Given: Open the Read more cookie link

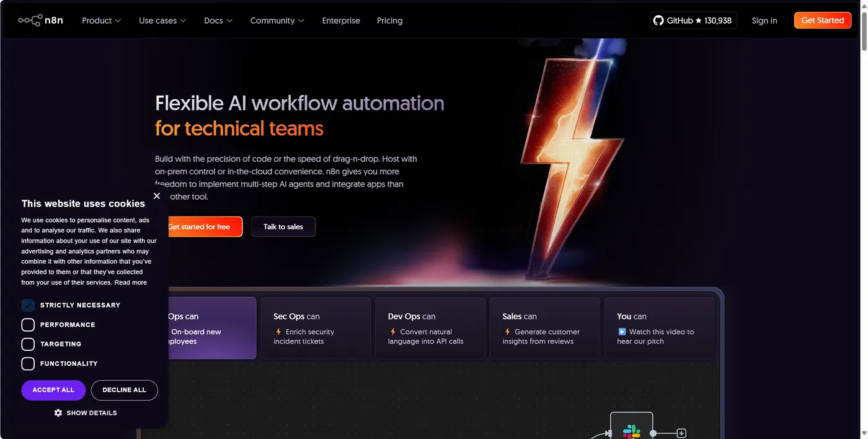Looking at the screenshot, I should 131,283.
